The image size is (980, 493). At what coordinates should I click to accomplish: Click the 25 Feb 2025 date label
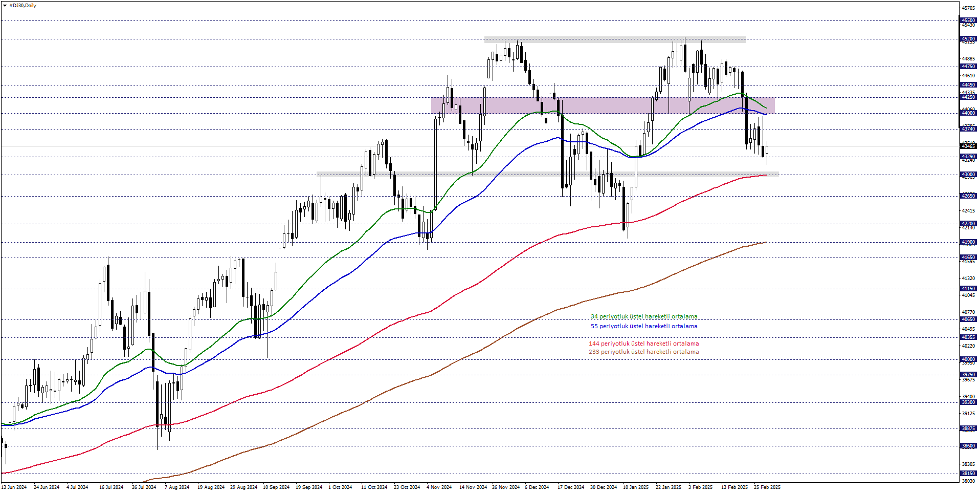767,487
